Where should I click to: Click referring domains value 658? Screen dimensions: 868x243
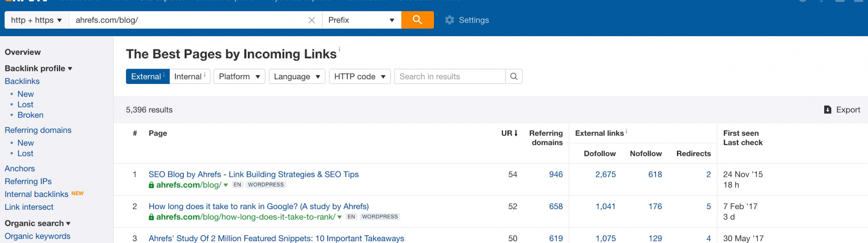click(x=556, y=206)
